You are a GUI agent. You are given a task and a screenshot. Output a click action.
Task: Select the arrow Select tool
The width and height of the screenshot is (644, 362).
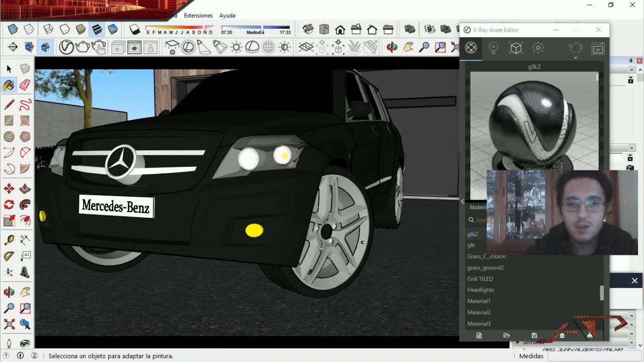[x=9, y=69]
